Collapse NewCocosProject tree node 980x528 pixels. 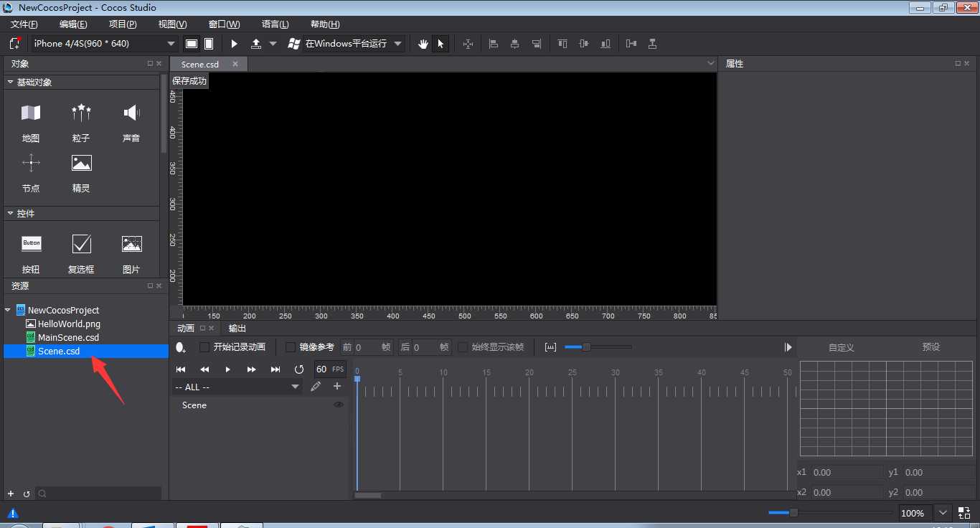coord(8,311)
